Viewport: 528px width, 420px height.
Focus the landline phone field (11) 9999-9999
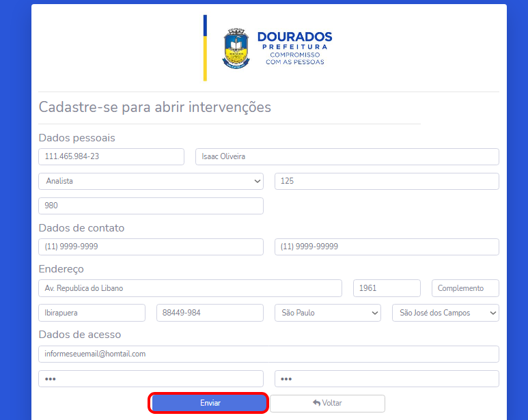pyautogui.click(x=151, y=247)
